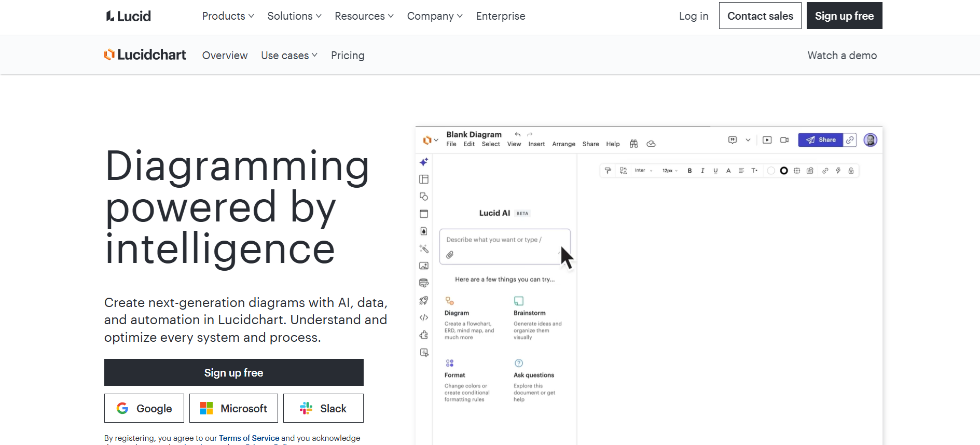This screenshot has width=980, height=445.
Task: Expand the Use cases dropdown
Action: 289,55
